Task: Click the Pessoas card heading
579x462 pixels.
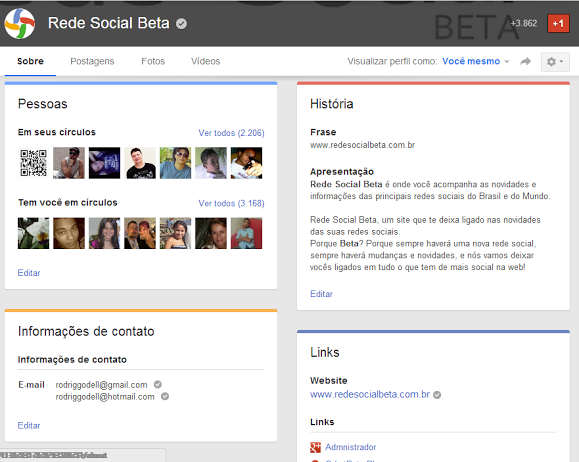Action: click(x=42, y=104)
